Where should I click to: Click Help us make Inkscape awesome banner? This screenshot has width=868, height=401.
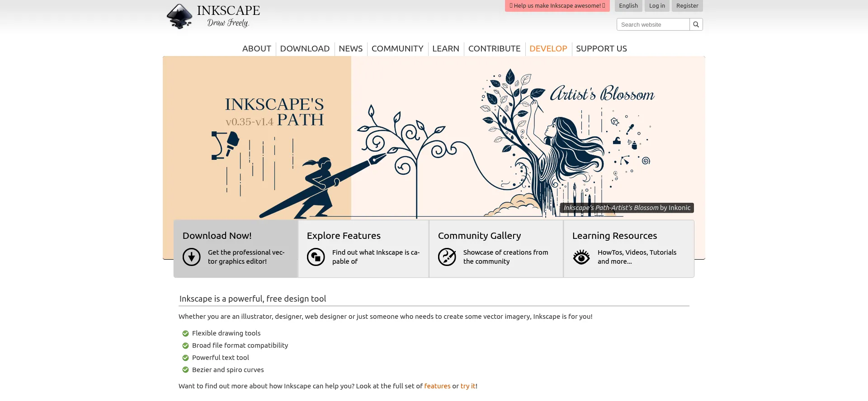pos(557,5)
